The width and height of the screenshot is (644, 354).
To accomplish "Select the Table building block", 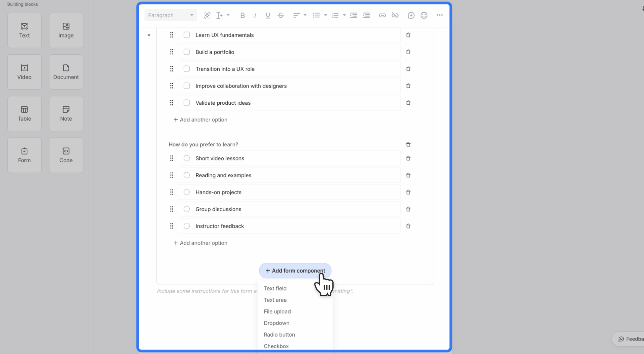I will click(x=24, y=113).
